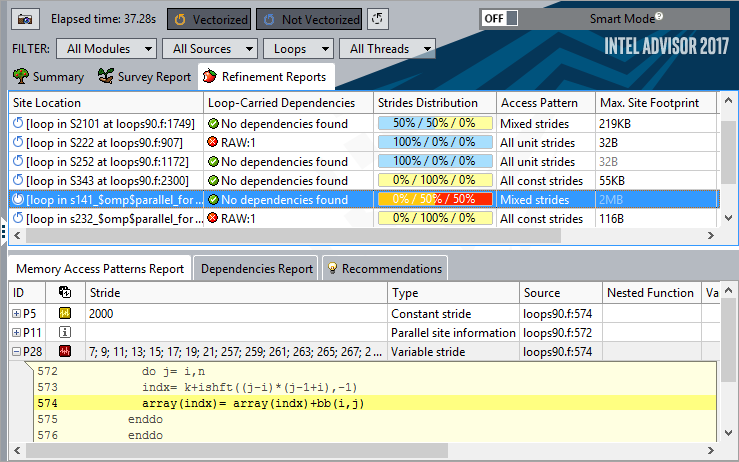Click down arrow of report vertical scrollbar
This screenshot has width=739, height=462.
coord(728,433)
